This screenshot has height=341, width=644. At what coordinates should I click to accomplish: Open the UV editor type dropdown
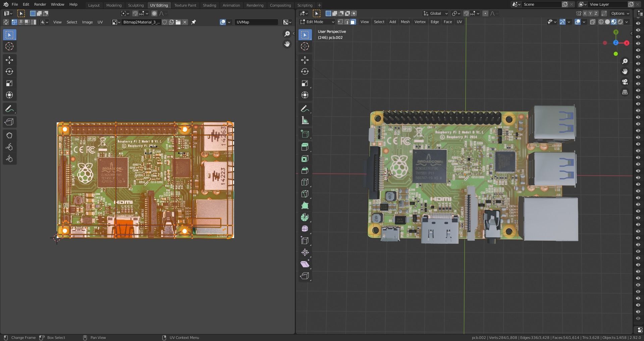point(8,13)
